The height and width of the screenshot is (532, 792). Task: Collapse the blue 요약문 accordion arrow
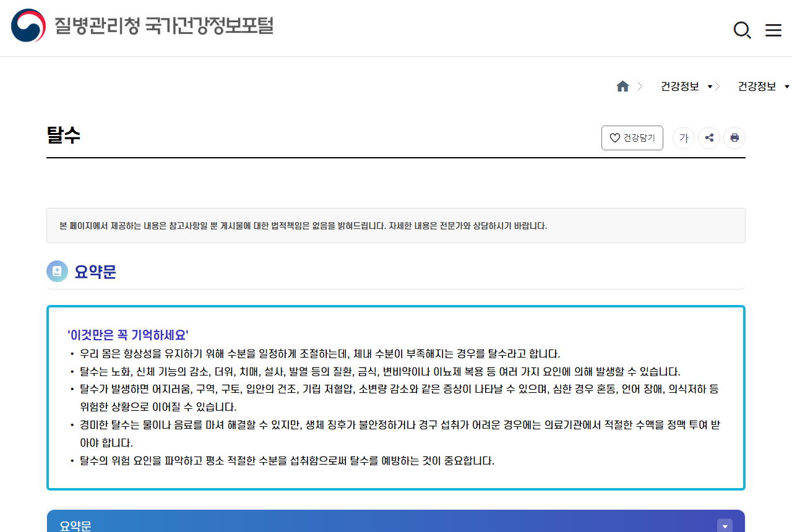pos(725,526)
